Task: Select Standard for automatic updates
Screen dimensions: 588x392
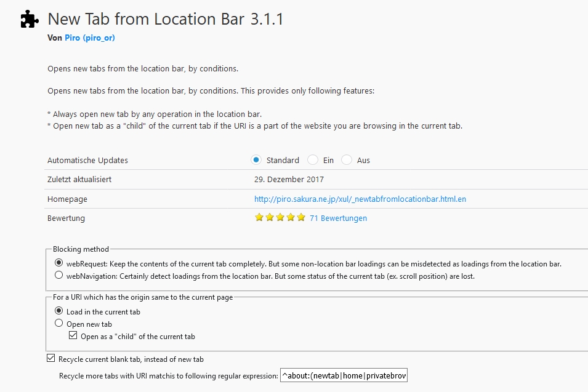Action: point(256,160)
